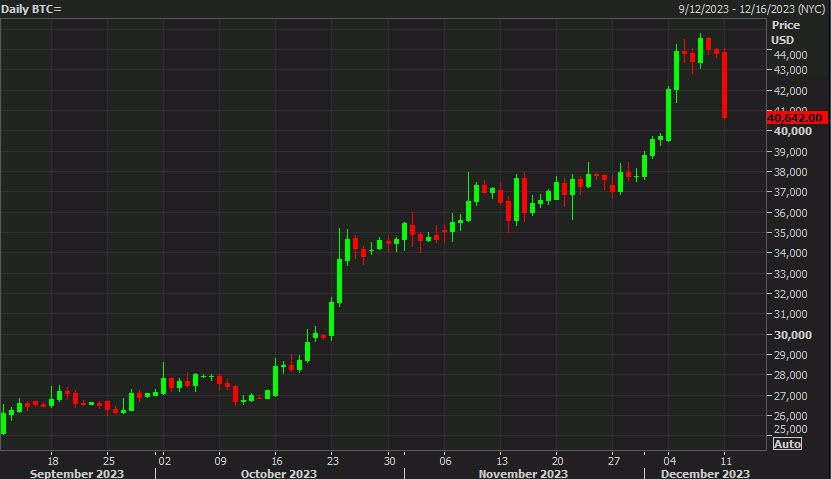Click the 37,000 price axis label
The image size is (831, 479).
pos(790,192)
